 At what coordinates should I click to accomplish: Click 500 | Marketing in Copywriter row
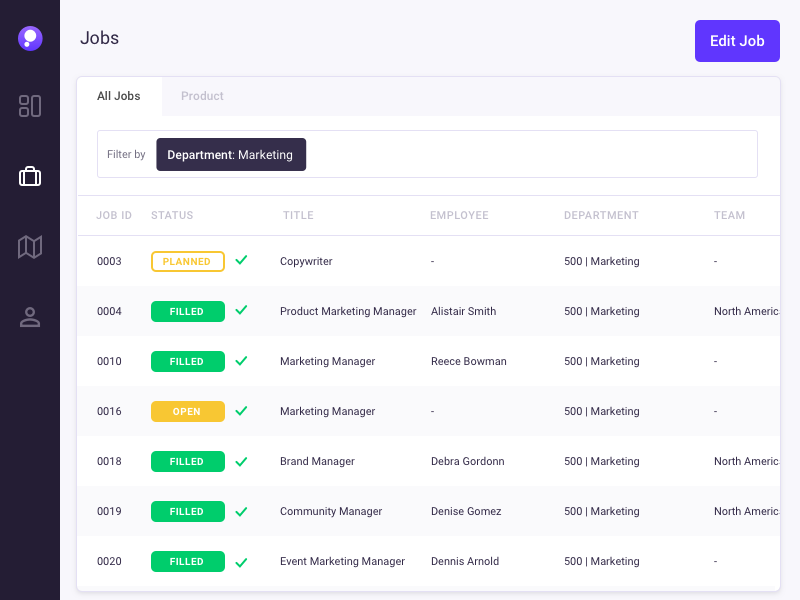pos(602,261)
